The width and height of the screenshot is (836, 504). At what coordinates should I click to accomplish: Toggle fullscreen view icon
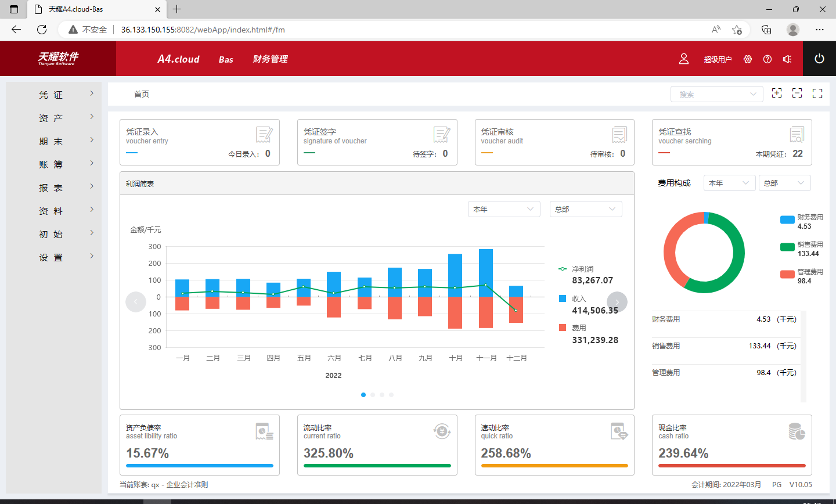[817, 93]
